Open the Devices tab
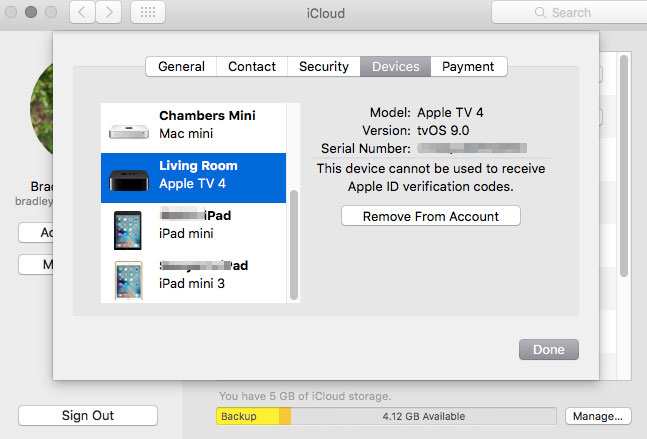Screen dimensions: 647x439 395,66
